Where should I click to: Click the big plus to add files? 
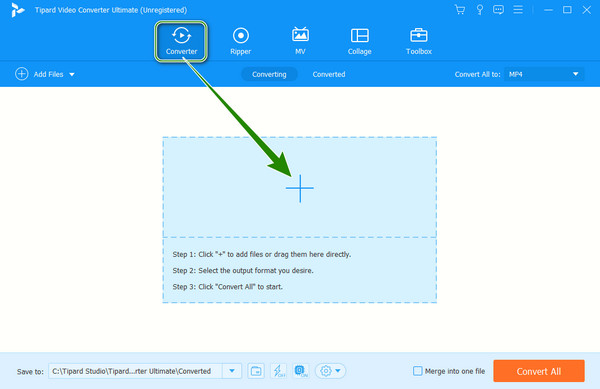300,188
